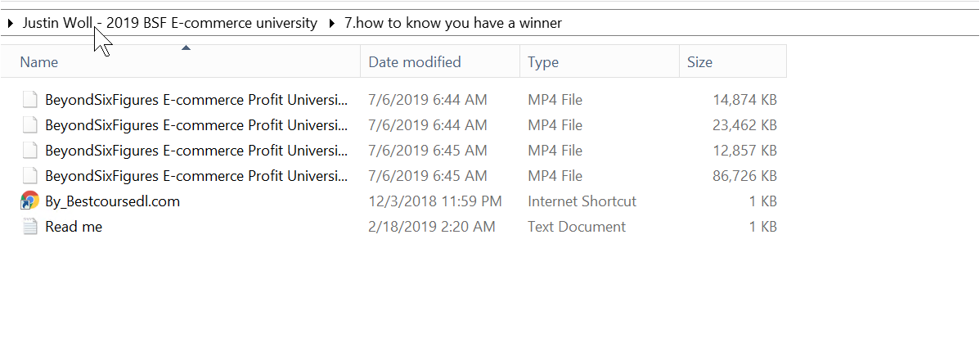Click the Chrome icon beside By_Bestcoursedl.com
Screen dimensions: 980x352
(30, 201)
